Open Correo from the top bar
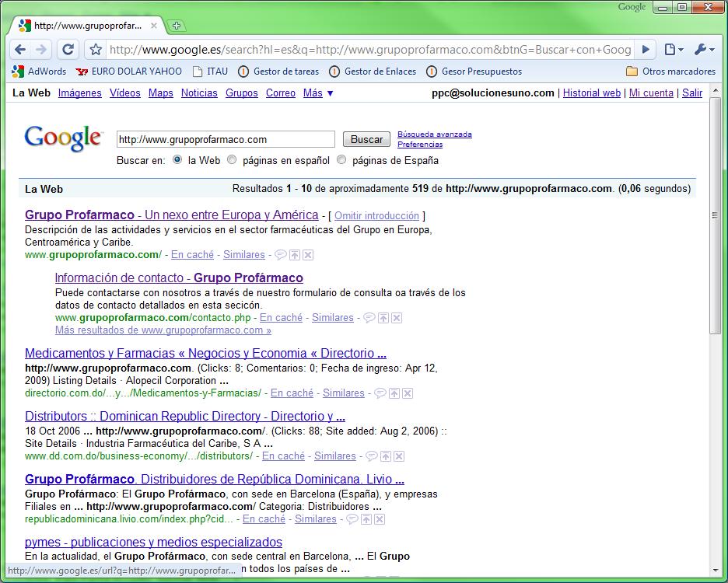This screenshot has height=583, width=728. pos(281,93)
